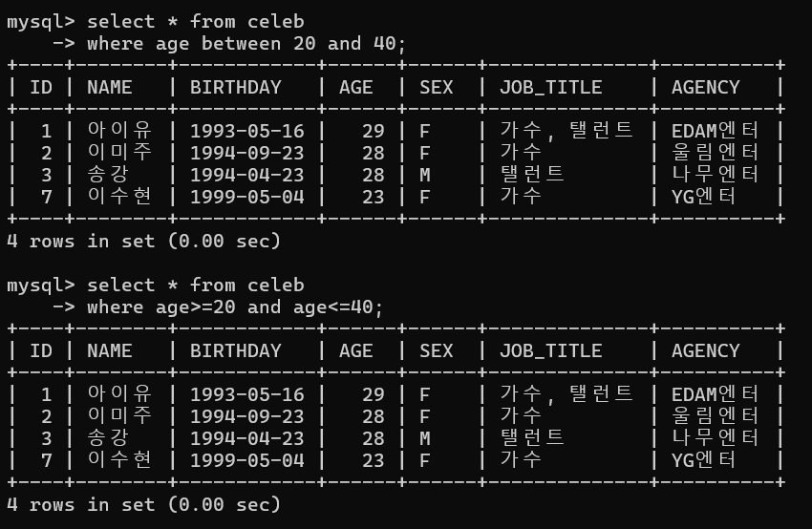Click birthday 1999-05-04 in the second table
Viewport: 812px width, 529px height.
click(247, 460)
